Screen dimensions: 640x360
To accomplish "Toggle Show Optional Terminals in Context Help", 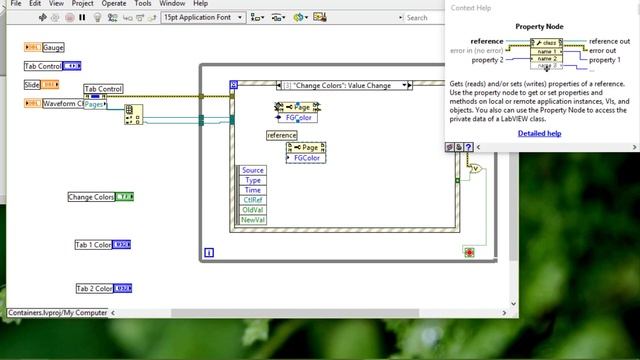I will coord(449,147).
